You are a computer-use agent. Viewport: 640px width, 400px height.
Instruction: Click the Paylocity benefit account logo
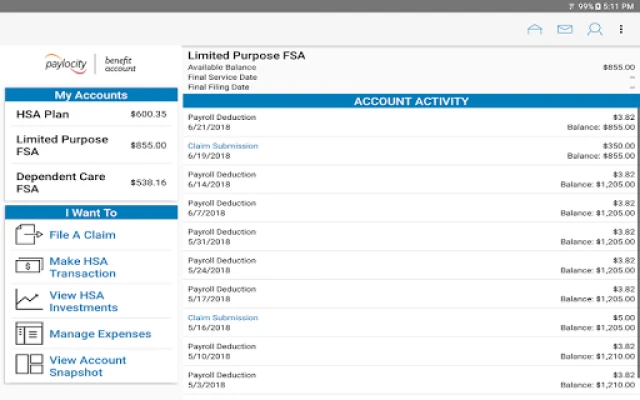pyautogui.click(x=90, y=65)
